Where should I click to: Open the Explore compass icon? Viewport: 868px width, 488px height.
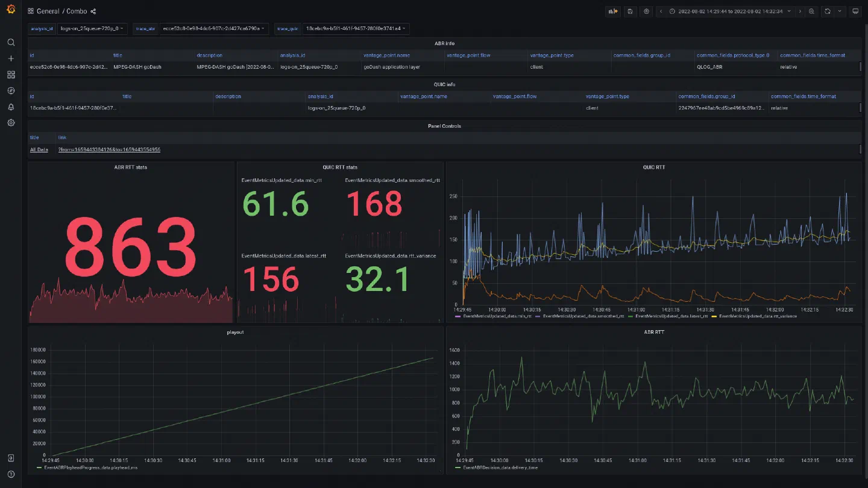pyautogui.click(x=11, y=91)
